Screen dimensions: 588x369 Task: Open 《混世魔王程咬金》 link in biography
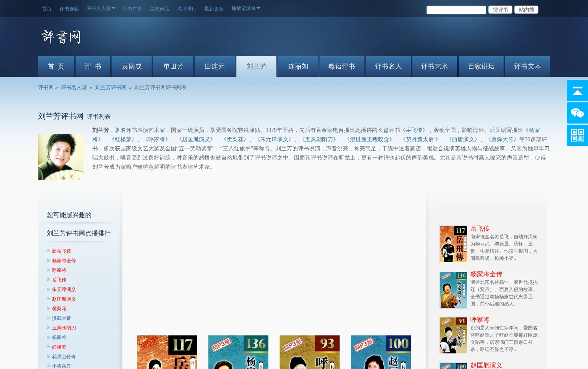[x=369, y=140]
